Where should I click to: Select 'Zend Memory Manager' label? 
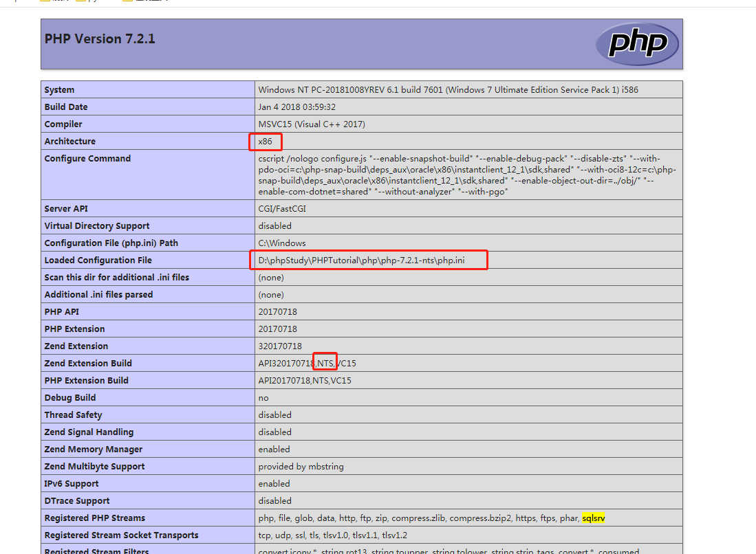94,450
